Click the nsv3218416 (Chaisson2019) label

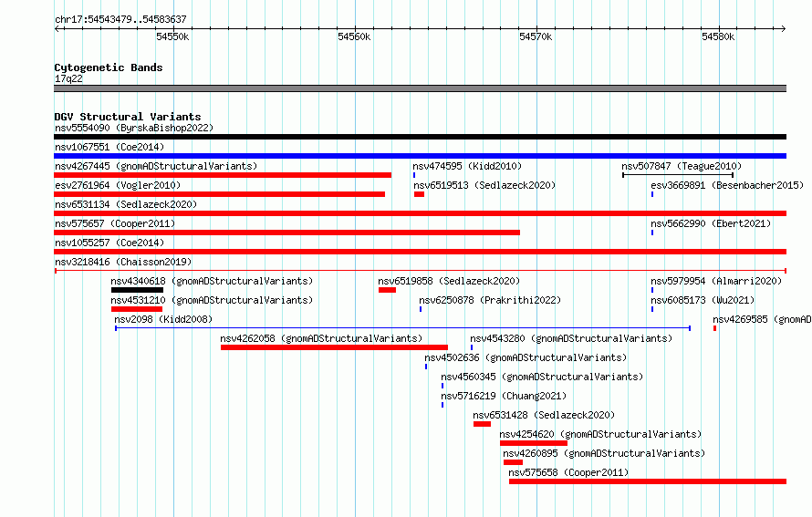pyautogui.click(x=123, y=262)
